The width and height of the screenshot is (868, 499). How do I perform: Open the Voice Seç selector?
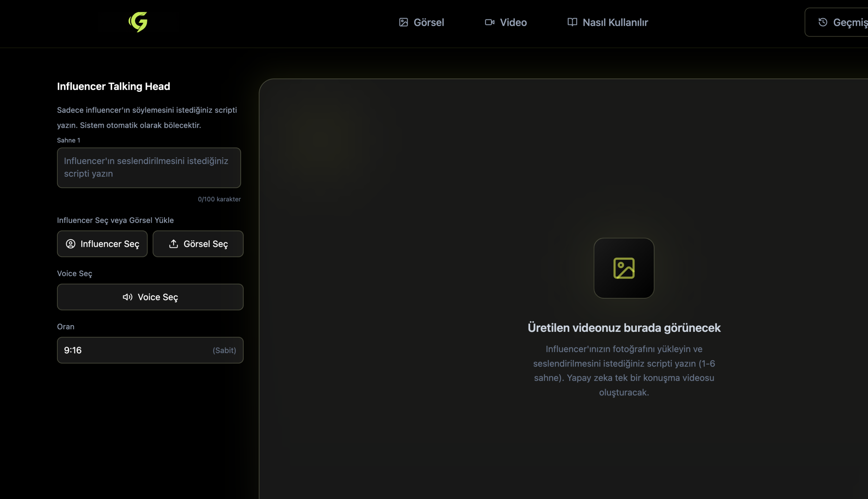(x=150, y=297)
